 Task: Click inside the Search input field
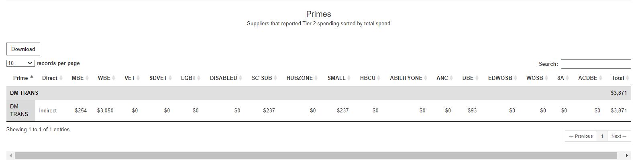(x=596, y=64)
